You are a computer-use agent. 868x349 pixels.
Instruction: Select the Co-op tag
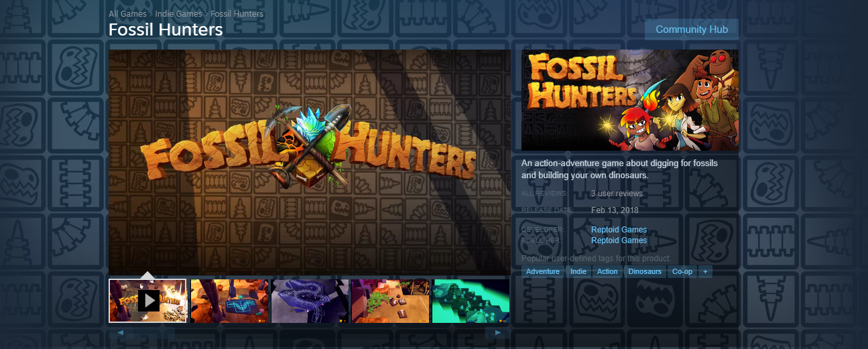(x=682, y=271)
